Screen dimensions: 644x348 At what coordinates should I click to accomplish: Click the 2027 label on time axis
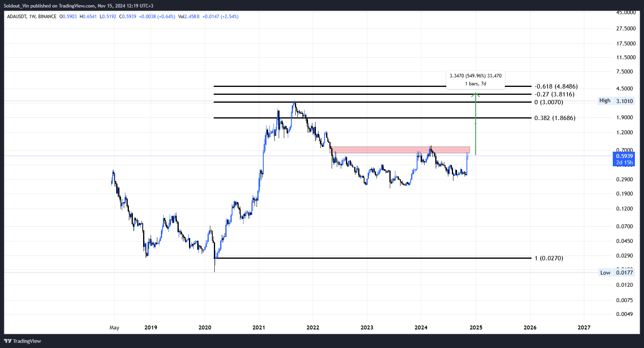pos(584,327)
